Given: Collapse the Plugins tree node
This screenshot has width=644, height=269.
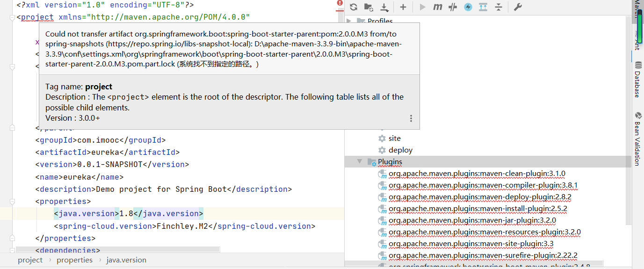Looking at the screenshot, I should [360, 161].
